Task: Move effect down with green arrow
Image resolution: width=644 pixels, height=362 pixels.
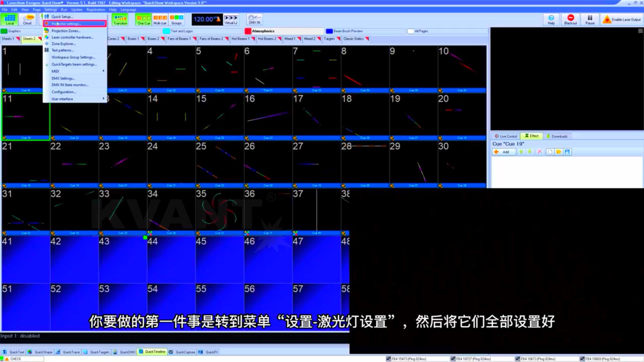Action: (530, 152)
